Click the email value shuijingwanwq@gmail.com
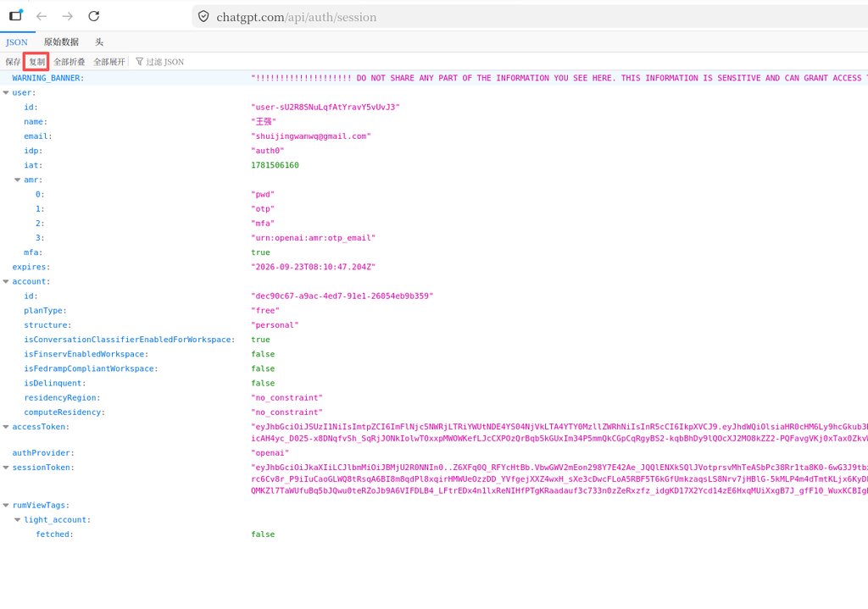Image resolution: width=868 pixels, height=609 pixels. point(311,136)
